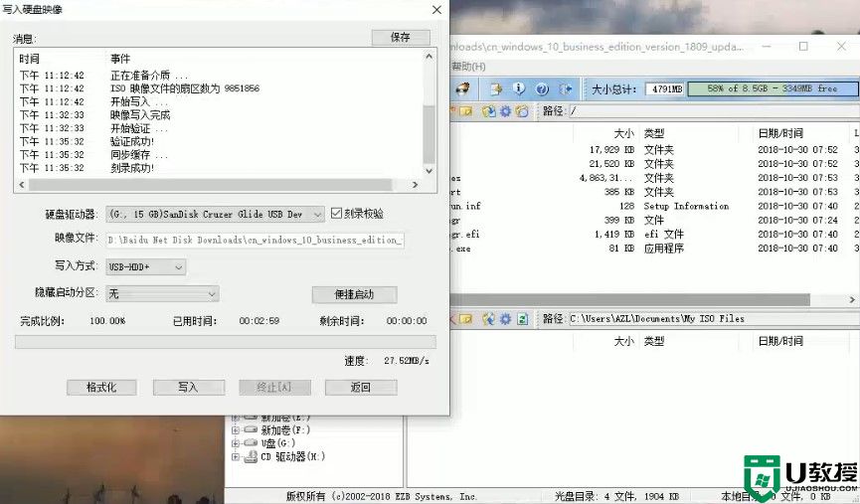Select the efi 文件 1,419 KB row
Image resolution: width=860 pixels, height=504 pixels.
click(654, 235)
